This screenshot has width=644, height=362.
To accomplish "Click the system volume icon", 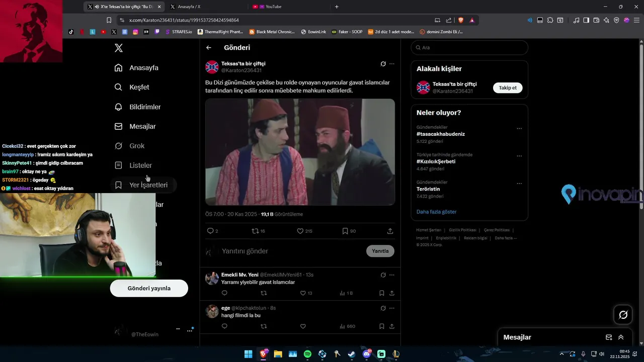I will (602, 354).
